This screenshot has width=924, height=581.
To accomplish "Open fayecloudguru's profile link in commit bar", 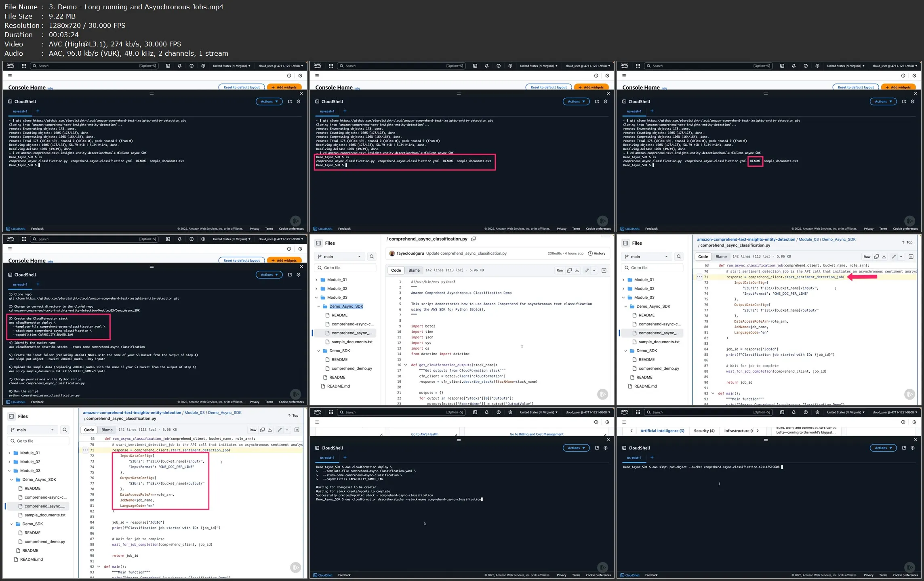I will [x=410, y=254].
